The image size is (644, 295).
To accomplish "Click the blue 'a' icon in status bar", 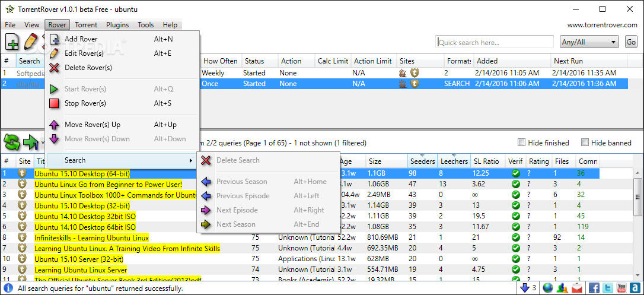I will (635, 288).
